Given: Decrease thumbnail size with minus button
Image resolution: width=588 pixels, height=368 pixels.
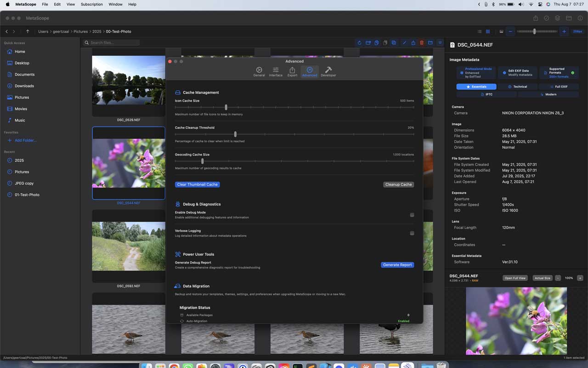Looking at the screenshot, I should click(x=510, y=31).
